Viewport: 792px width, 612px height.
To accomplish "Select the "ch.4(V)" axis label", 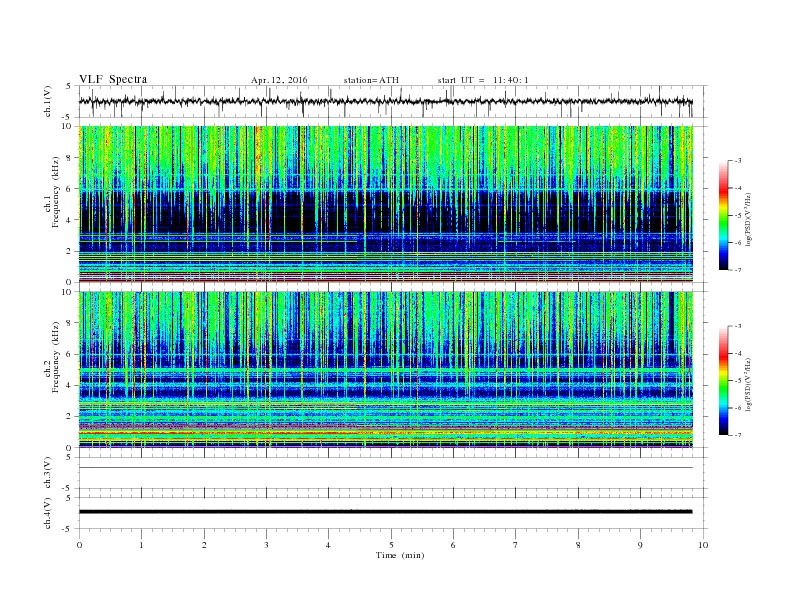I will pos(48,513).
